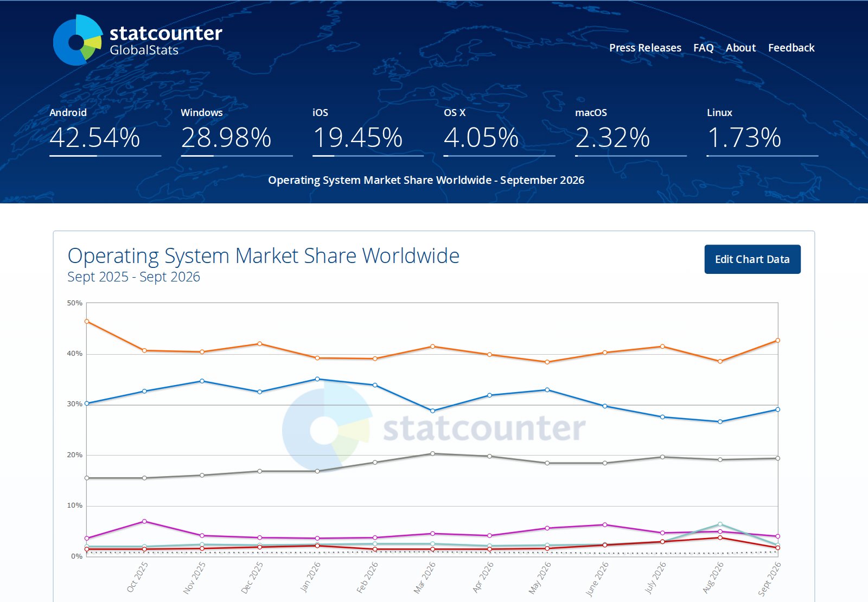Viewport: 868px width, 602px height.
Task: Click teal data point at Aug 2026
Action: 720,524
